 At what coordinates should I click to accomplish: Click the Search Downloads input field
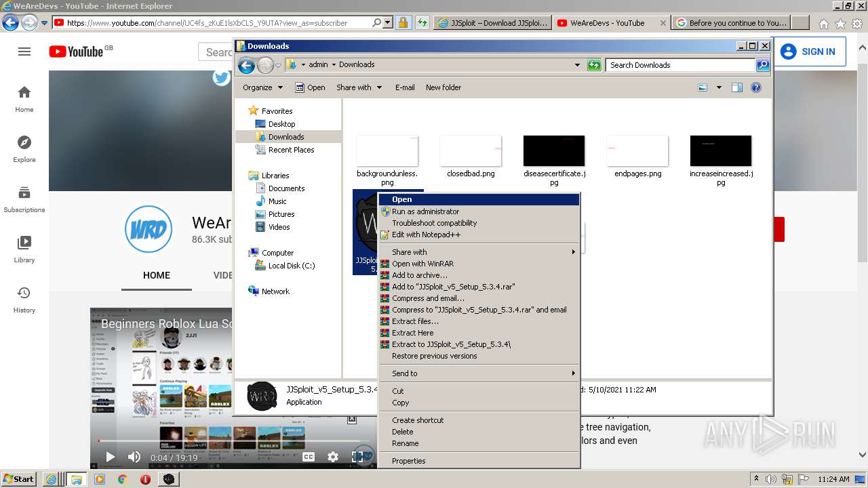680,65
